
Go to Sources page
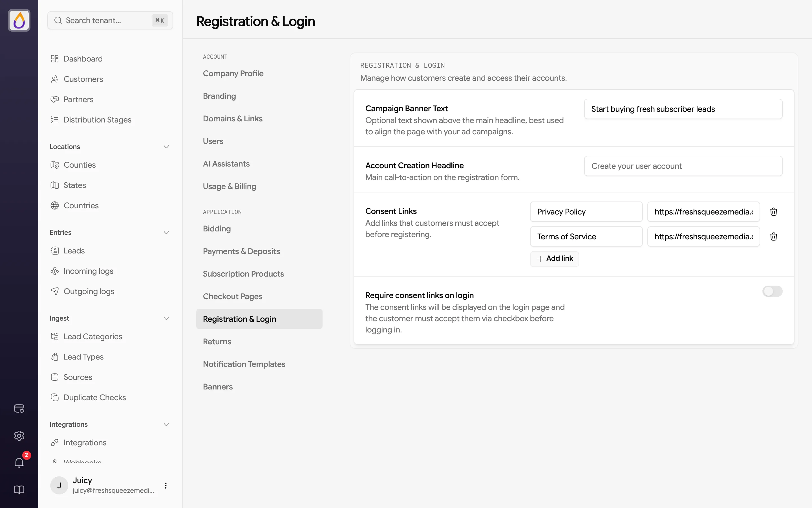[x=78, y=377]
